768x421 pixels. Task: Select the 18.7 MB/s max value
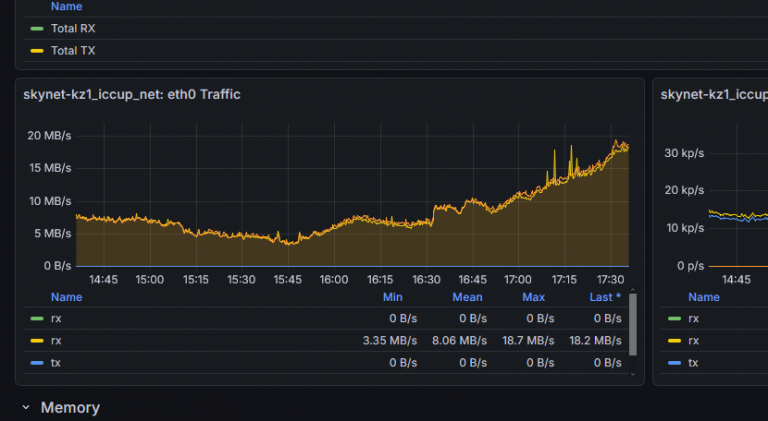click(528, 341)
